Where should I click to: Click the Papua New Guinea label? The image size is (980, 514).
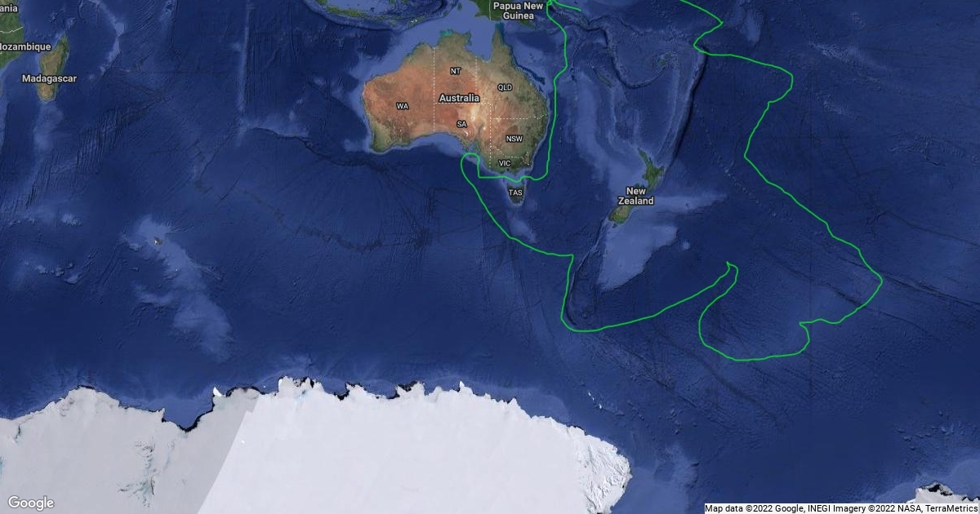click(x=518, y=10)
